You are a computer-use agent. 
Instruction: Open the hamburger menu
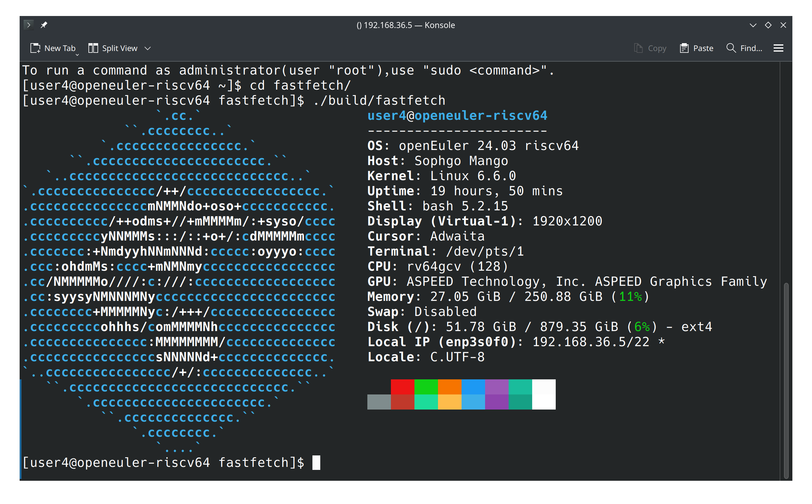coord(778,48)
